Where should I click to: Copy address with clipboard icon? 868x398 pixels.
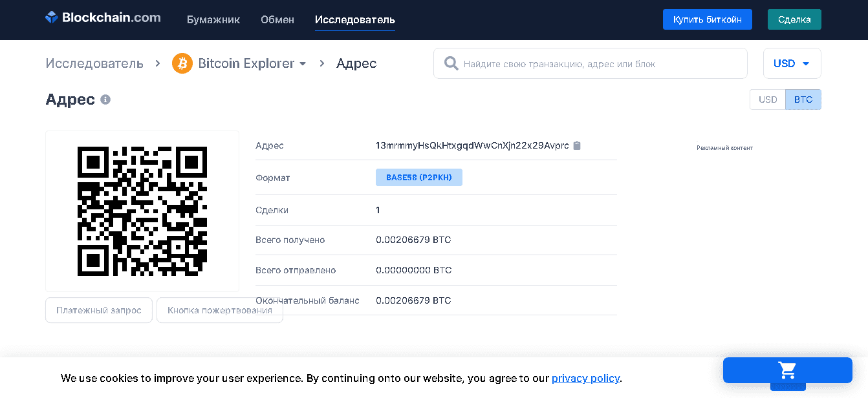point(577,145)
